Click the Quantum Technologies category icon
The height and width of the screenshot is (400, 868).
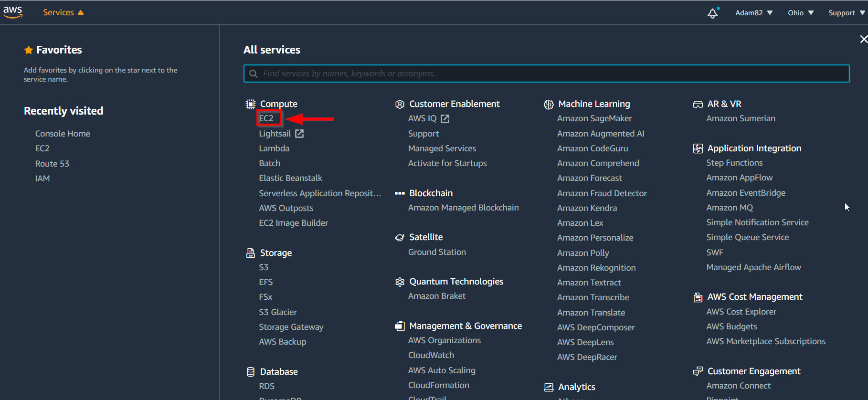point(400,282)
